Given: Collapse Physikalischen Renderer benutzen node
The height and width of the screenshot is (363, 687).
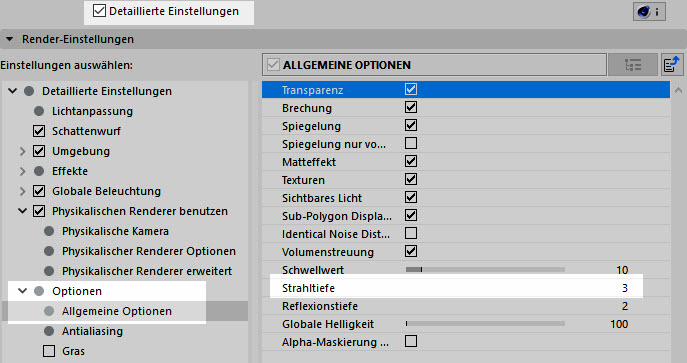Looking at the screenshot, I should pyautogui.click(x=22, y=211).
